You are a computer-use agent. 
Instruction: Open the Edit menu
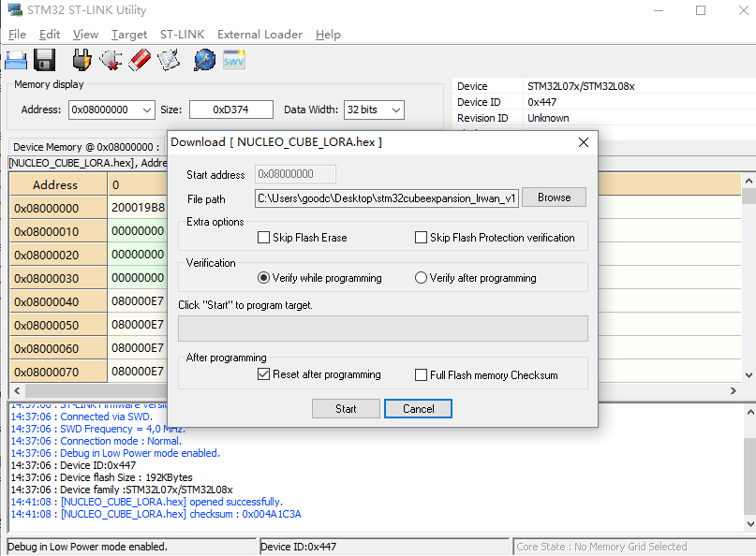(50, 35)
